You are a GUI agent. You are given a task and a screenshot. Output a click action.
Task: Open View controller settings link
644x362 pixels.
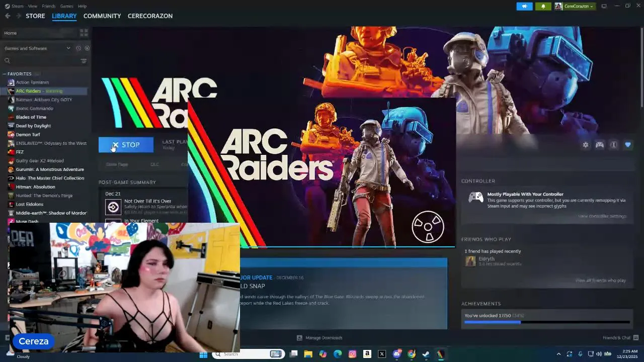point(602,216)
